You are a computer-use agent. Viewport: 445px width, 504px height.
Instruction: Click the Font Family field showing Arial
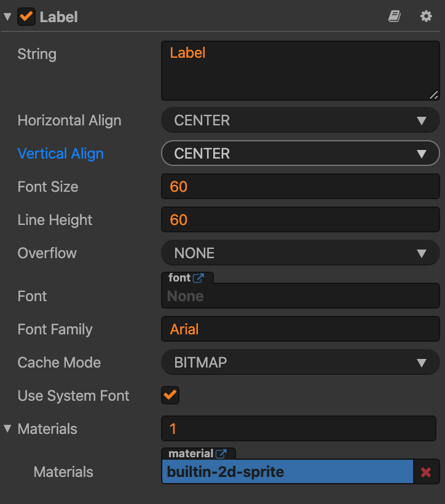pos(300,329)
